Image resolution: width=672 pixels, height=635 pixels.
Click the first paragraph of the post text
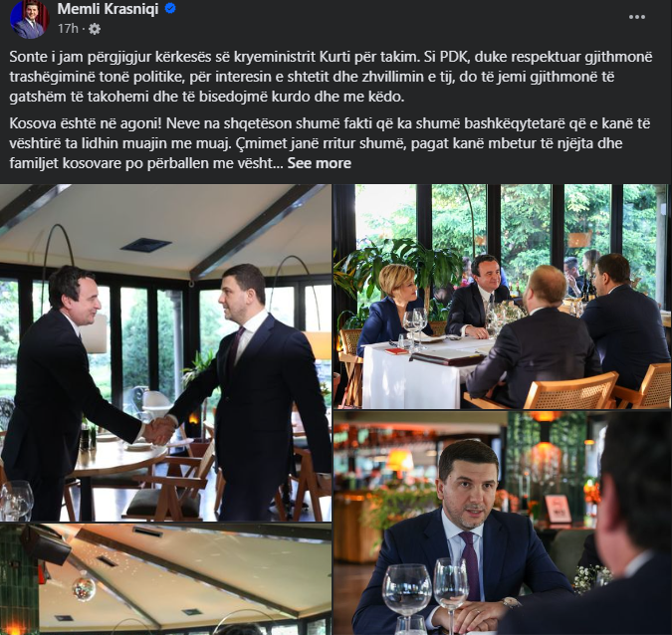(331, 77)
